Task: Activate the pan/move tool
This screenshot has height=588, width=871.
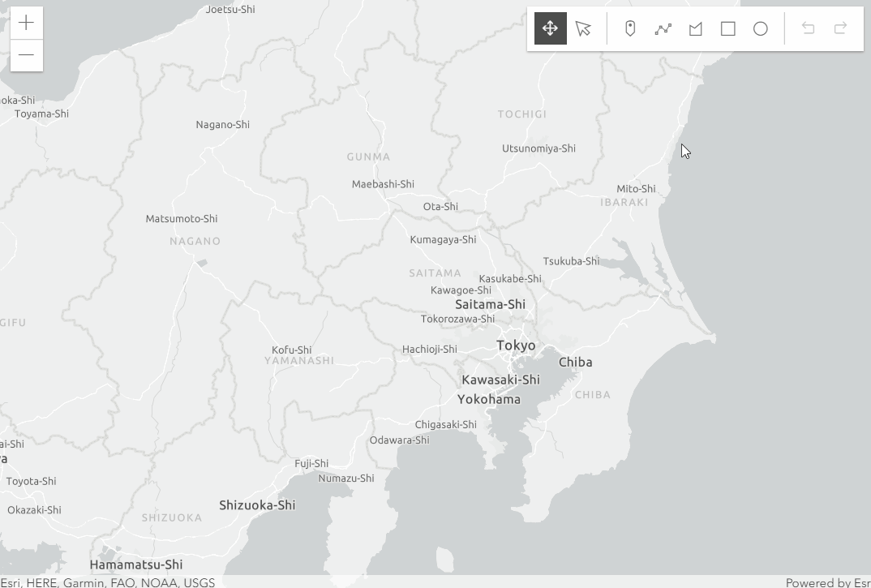Action: (x=551, y=28)
